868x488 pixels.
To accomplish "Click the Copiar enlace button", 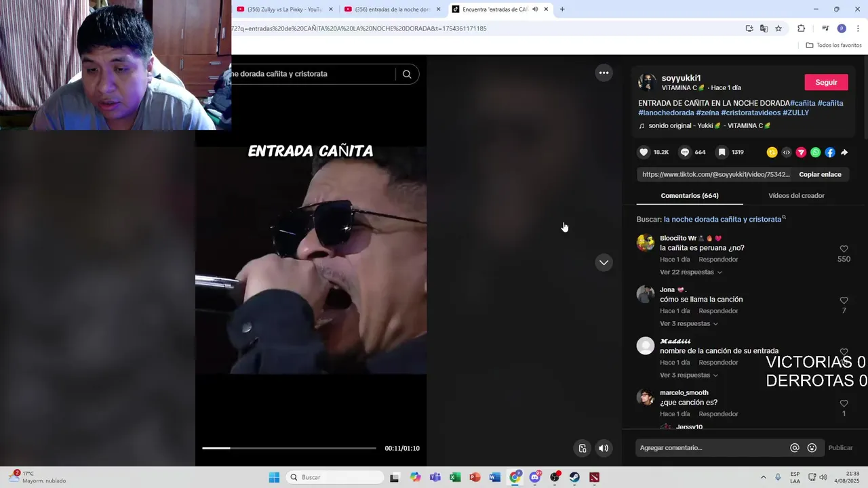I will coord(820,175).
